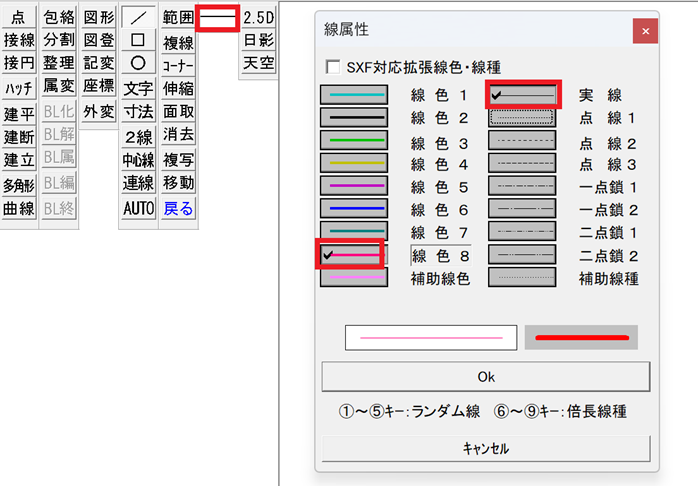The image size is (698, 486).
Task: Click the AUTO mode button
Action: [138, 208]
